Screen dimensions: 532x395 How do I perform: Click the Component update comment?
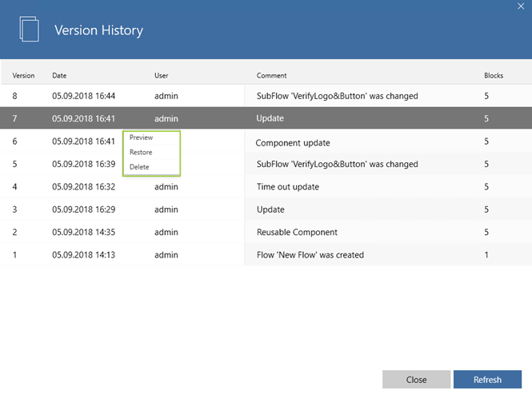(x=293, y=143)
